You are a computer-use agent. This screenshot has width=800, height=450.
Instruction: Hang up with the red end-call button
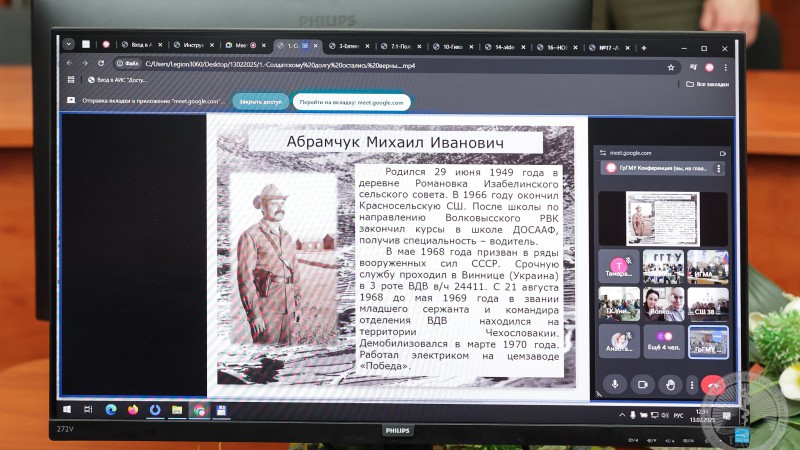click(712, 384)
